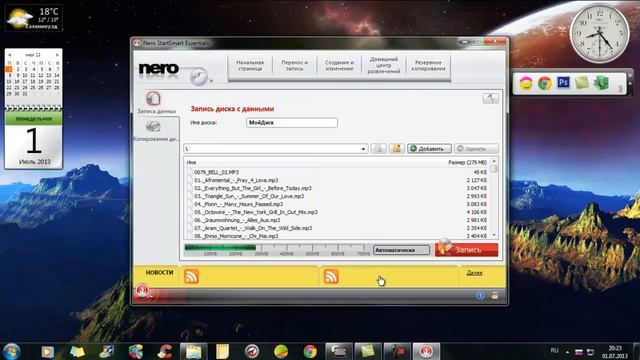Viewport: 640px width, 360px height.
Task: Open the media player taskbar icon
Action: pos(48,351)
